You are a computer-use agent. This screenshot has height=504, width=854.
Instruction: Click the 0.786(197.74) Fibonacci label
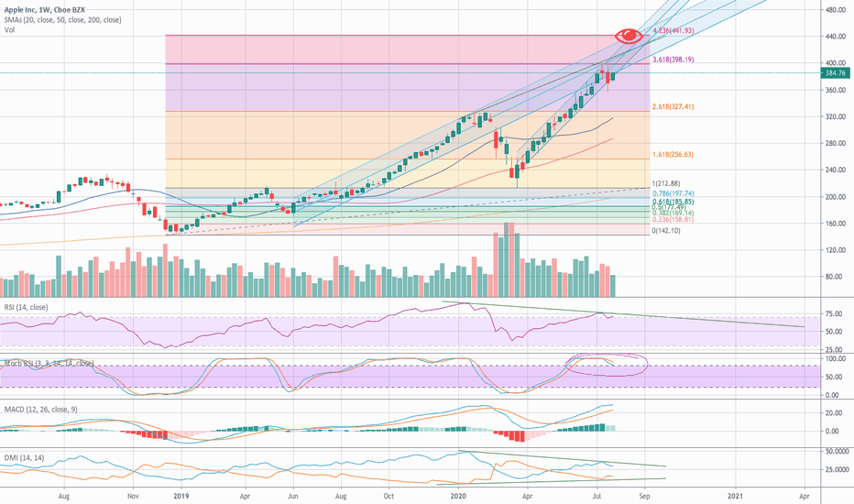673,193
